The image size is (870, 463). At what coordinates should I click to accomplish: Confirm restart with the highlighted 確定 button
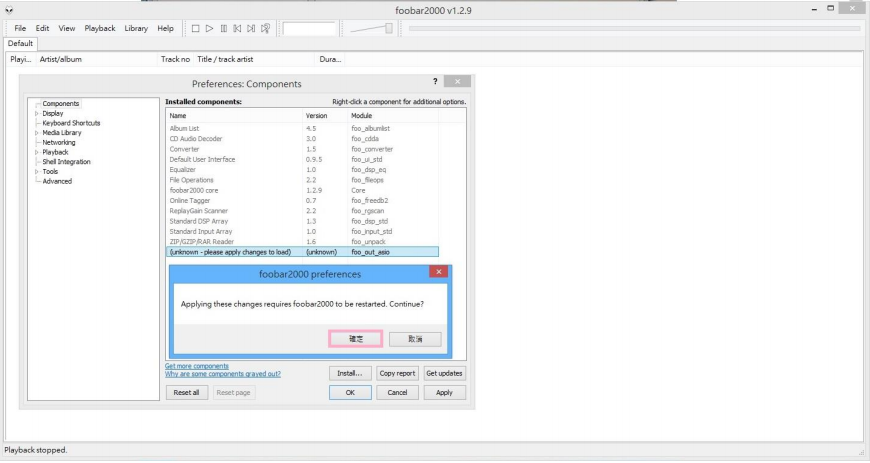356,339
